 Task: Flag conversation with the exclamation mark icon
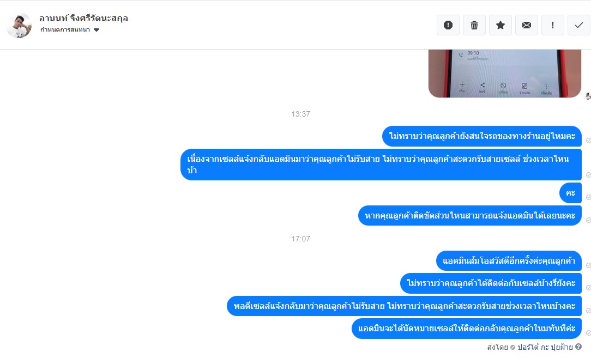(x=552, y=25)
